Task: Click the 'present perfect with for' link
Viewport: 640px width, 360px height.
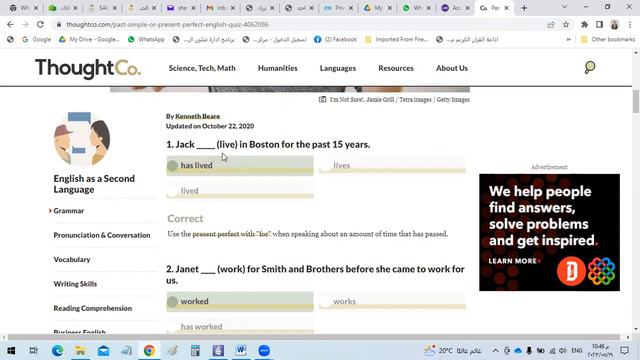Action: click(x=231, y=234)
